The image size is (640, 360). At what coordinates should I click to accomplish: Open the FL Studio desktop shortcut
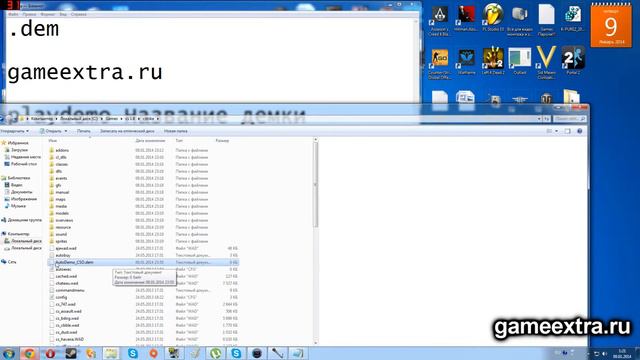493,18
